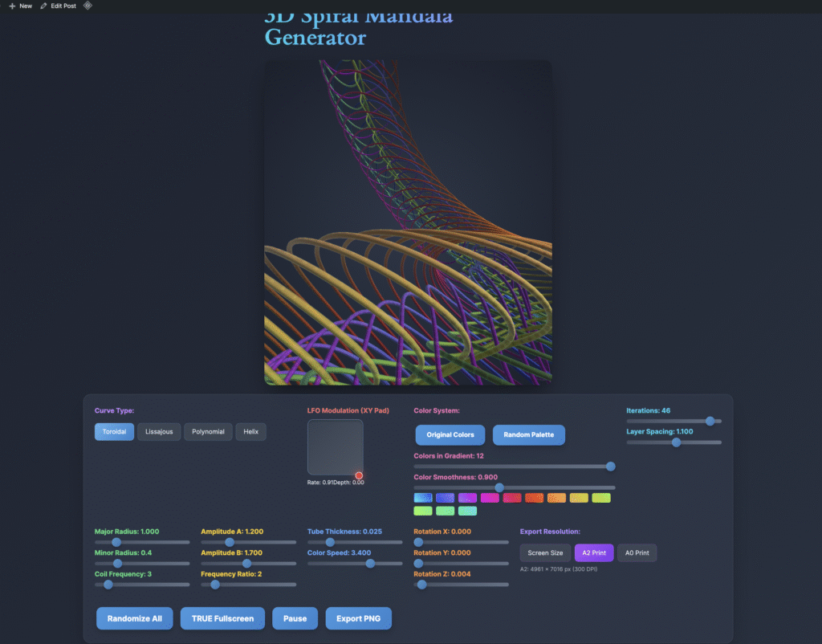Click the diamond plugin icon in admin bar
The width and height of the screenshot is (822, 644).
pos(87,6)
